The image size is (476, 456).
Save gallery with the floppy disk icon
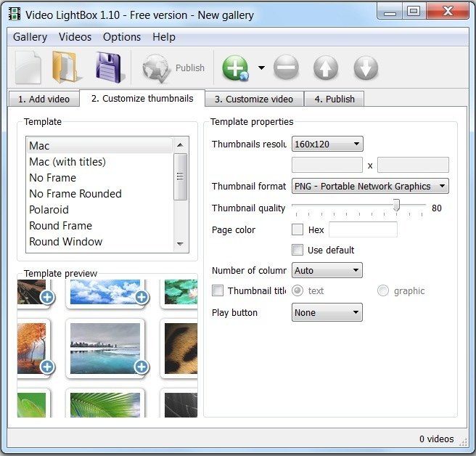click(x=110, y=67)
